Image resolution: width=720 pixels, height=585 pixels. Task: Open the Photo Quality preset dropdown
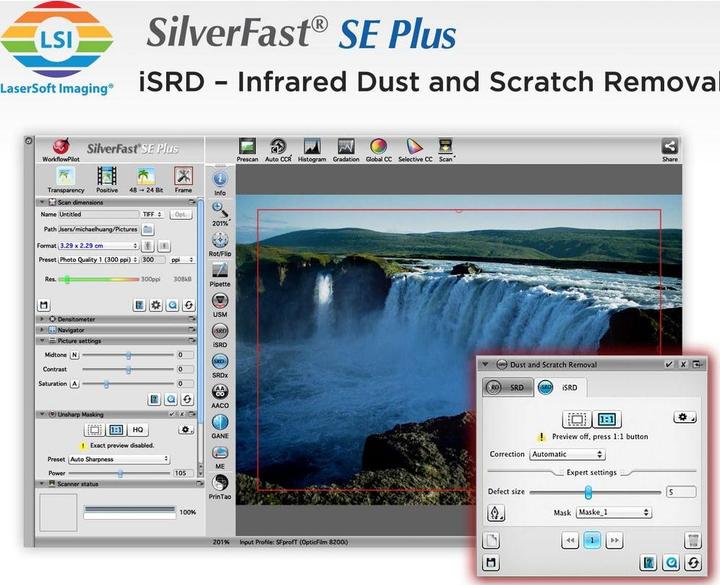[98, 259]
